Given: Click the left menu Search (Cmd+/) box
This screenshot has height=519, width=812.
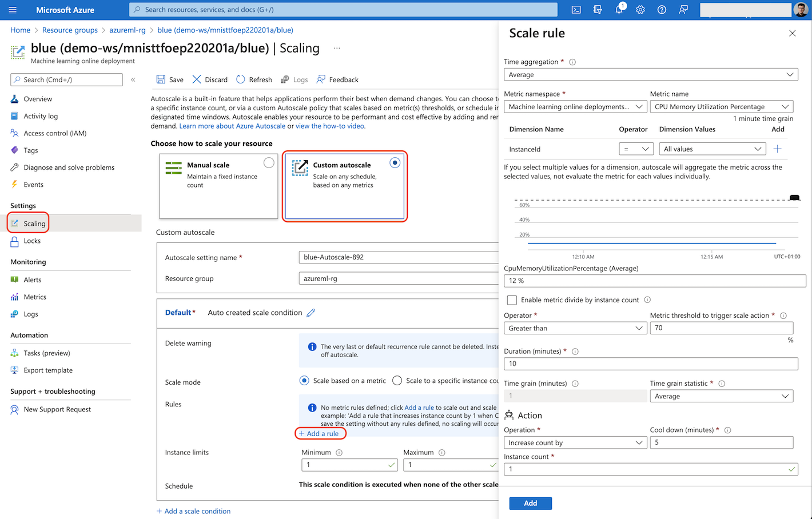Looking at the screenshot, I should pyautogui.click(x=66, y=79).
